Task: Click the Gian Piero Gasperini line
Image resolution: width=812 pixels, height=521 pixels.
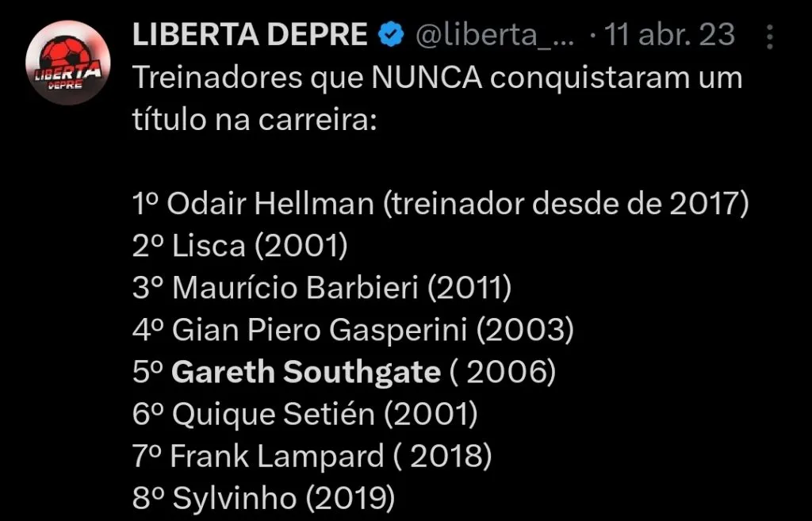Action: tap(353, 329)
